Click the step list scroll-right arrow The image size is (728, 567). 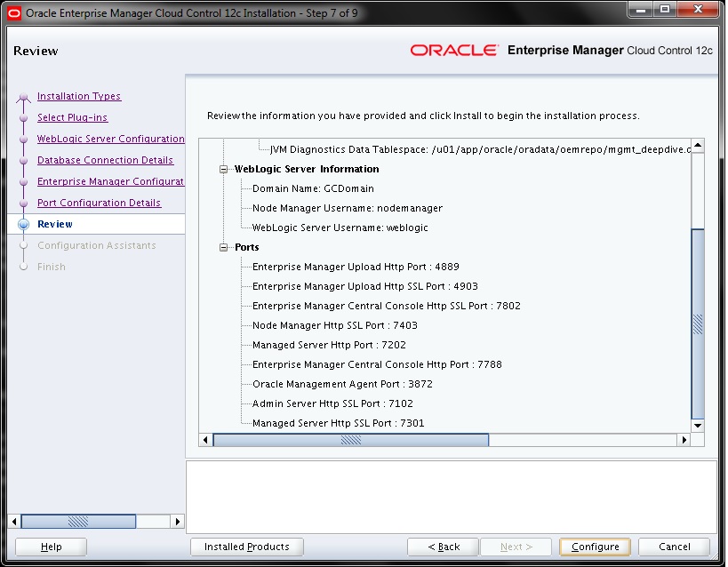[177, 521]
